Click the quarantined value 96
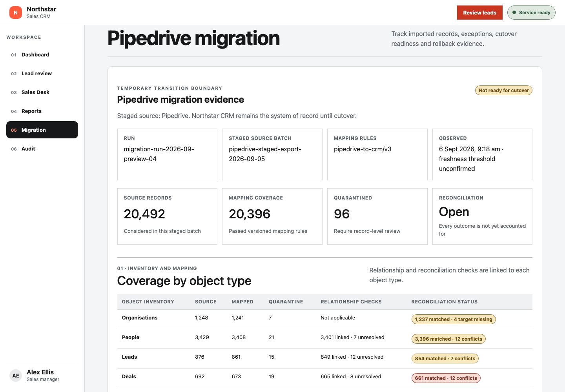The height and width of the screenshot is (392, 565). coord(342,214)
